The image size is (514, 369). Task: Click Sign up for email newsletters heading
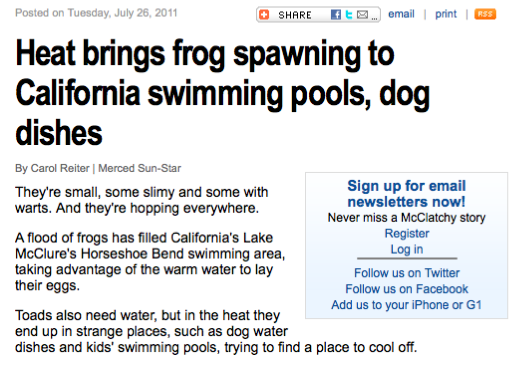tap(406, 194)
